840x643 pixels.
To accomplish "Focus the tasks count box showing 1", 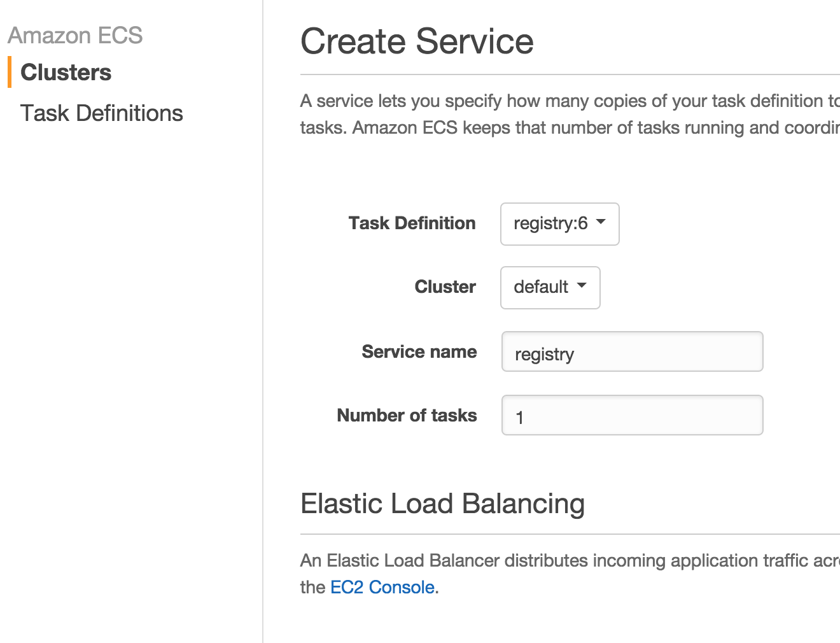I will (631, 415).
